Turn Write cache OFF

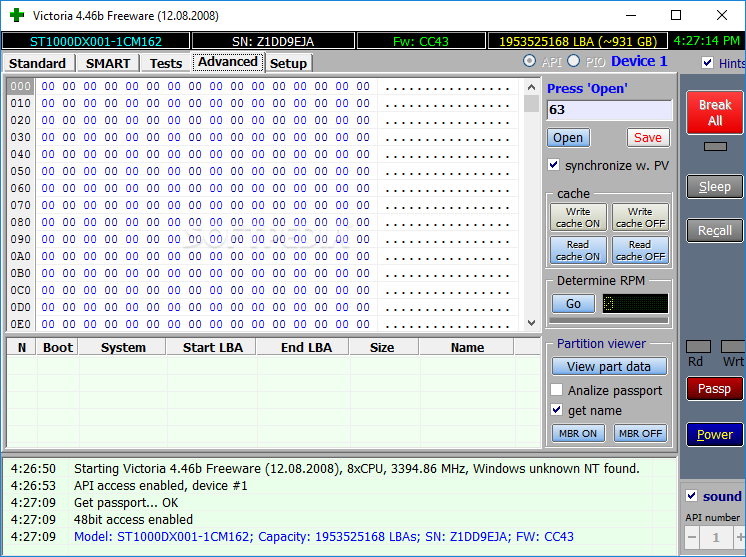(x=640, y=217)
